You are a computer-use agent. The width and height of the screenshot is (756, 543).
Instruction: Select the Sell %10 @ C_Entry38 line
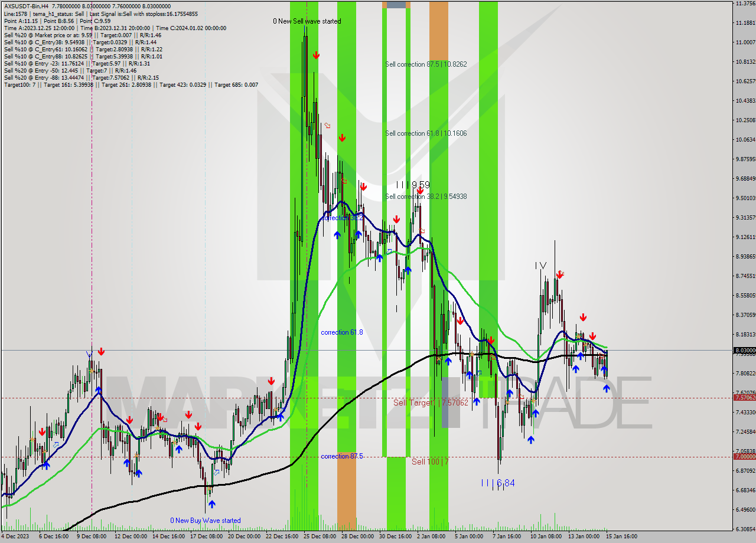pos(80,42)
